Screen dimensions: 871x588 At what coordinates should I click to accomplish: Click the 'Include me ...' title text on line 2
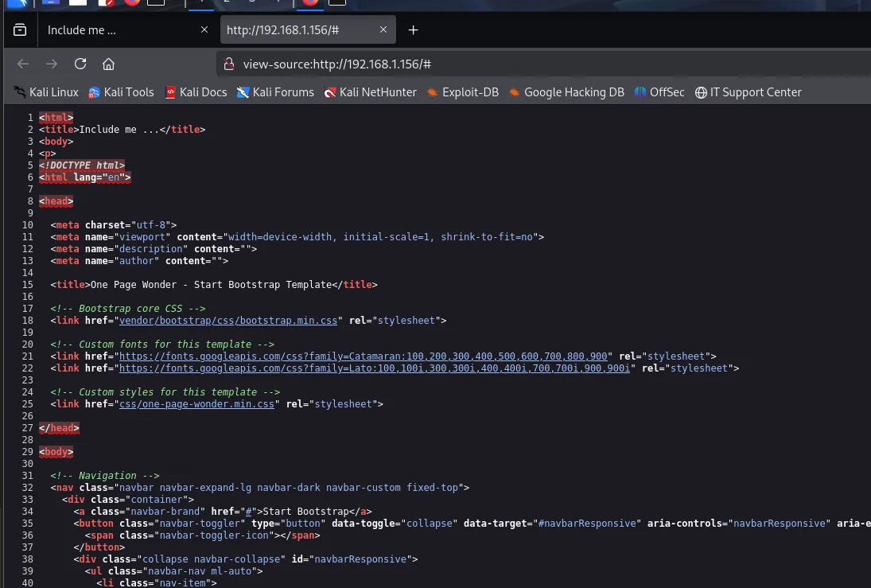pyautogui.click(x=119, y=130)
